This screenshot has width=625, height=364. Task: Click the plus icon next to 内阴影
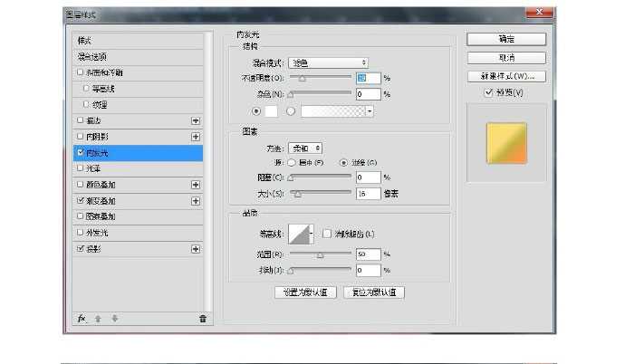(196, 137)
